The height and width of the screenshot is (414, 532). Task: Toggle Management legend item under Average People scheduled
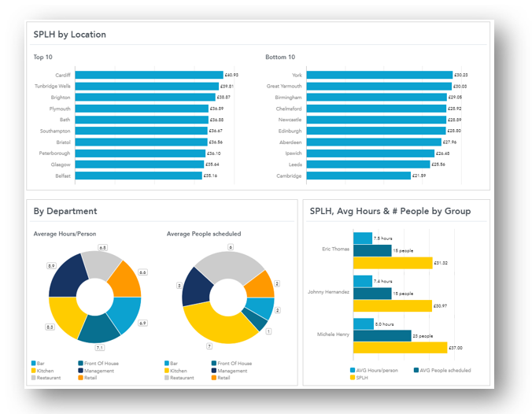pos(215,371)
